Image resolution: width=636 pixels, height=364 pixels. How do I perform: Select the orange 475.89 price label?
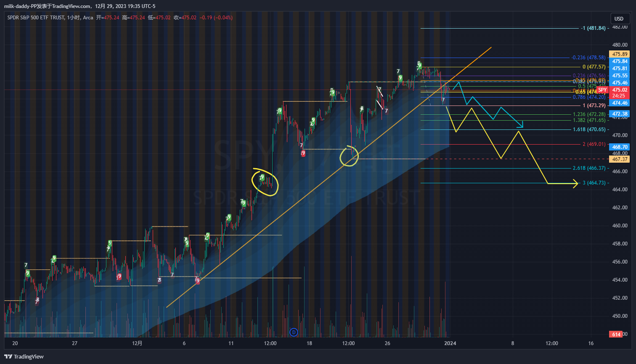click(620, 54)
